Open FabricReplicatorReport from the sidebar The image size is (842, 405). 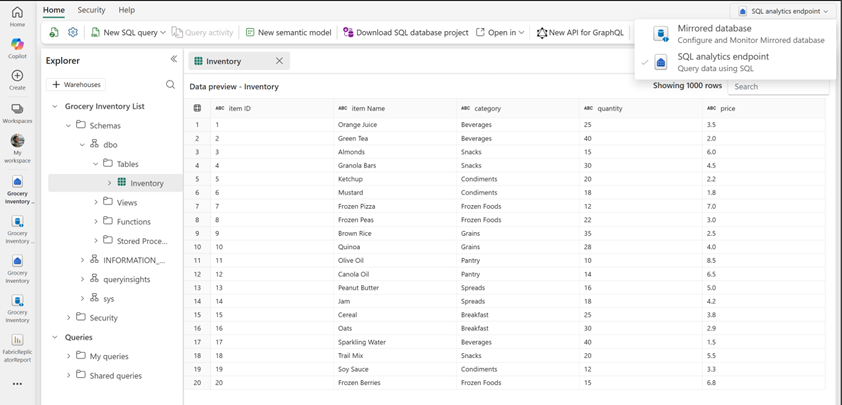tap(17, 345)
